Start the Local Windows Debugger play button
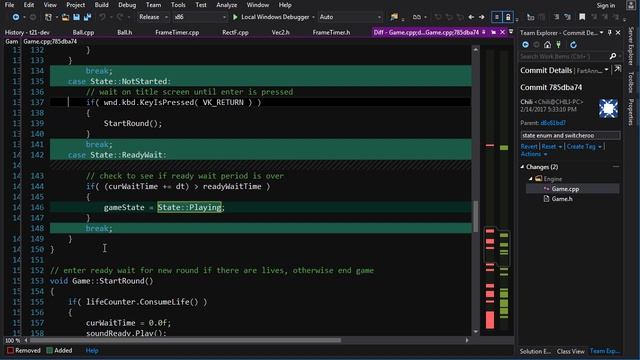The height and width of the screenshot is (360, 640). coord(235,17)
